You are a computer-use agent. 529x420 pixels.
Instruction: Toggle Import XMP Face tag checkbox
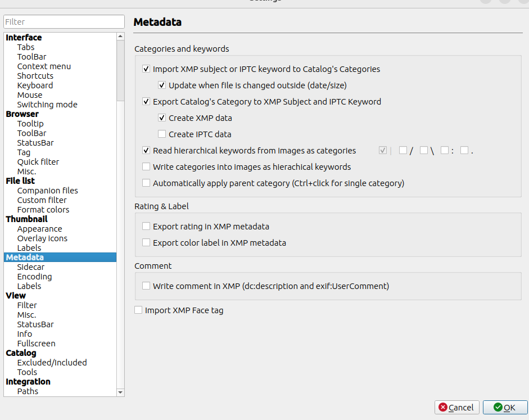point(138,310)
